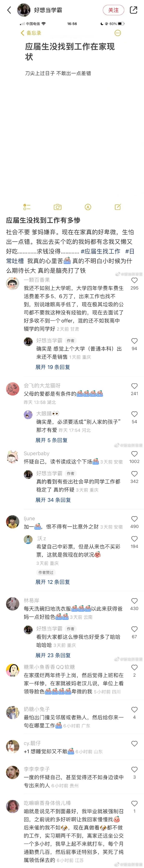Screen dimensions: 144x868
Task: Like 一颗百香果's comment with 295 likes
Action: click(134, 280)
